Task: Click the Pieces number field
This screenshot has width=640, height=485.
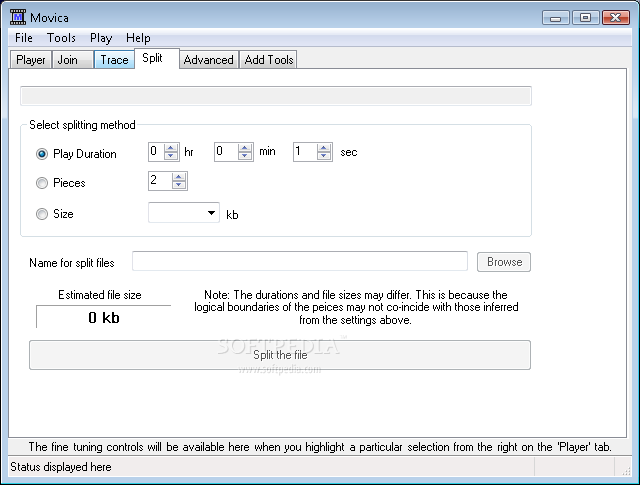Action: tap(160, 181)
